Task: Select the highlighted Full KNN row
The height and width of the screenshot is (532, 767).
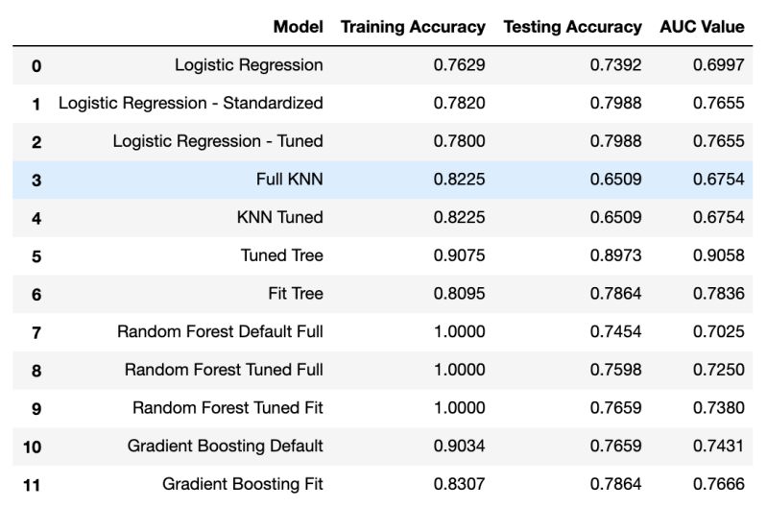Action: coord(382,180)
